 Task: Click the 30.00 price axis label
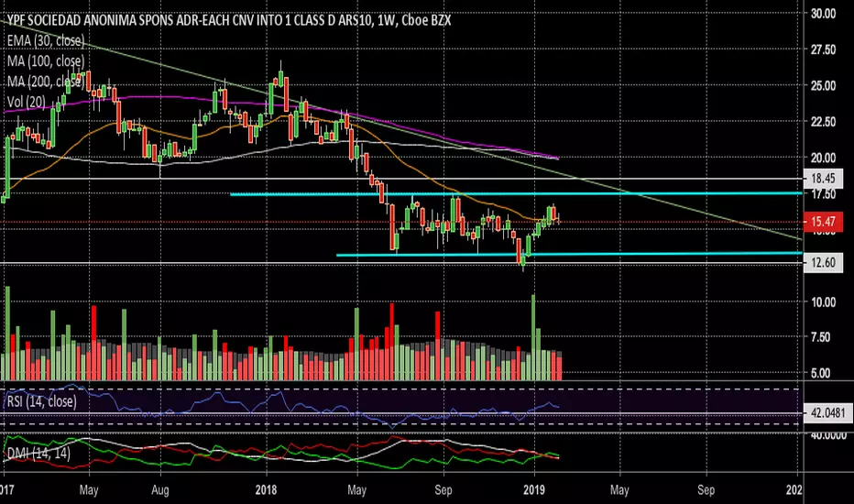[823, 14]
